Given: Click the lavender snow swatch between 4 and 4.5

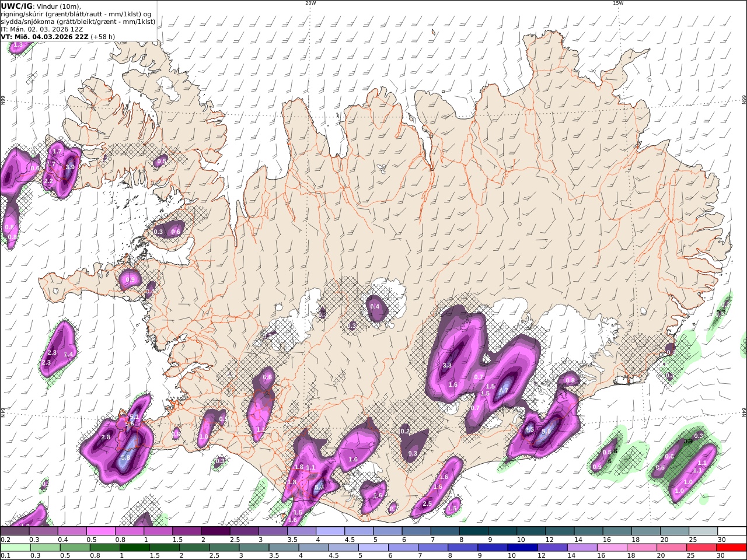Looking at the screenshot, I should coord(330,531).
